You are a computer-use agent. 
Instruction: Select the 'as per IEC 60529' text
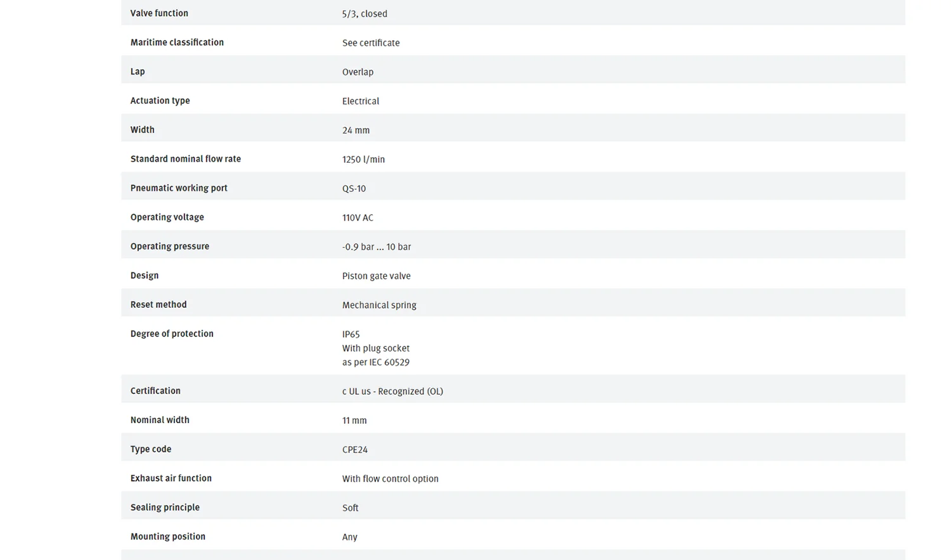pyautogui.click(x=376, y=362)
